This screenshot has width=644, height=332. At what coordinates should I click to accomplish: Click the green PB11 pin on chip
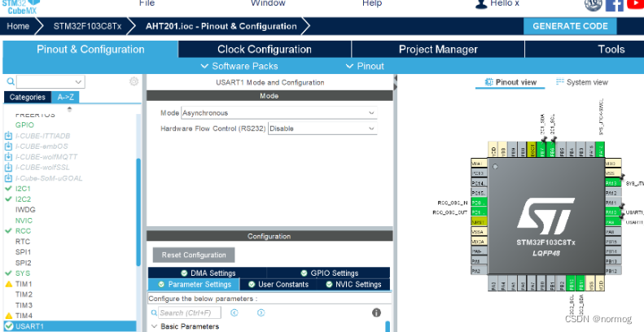click(581, 282)
